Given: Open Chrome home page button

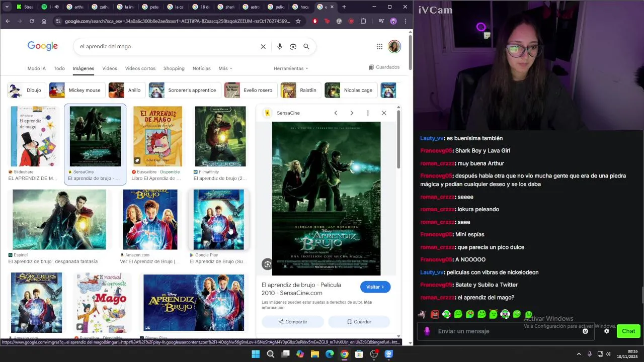Looking at the screenshot, I should click(44, 21).
